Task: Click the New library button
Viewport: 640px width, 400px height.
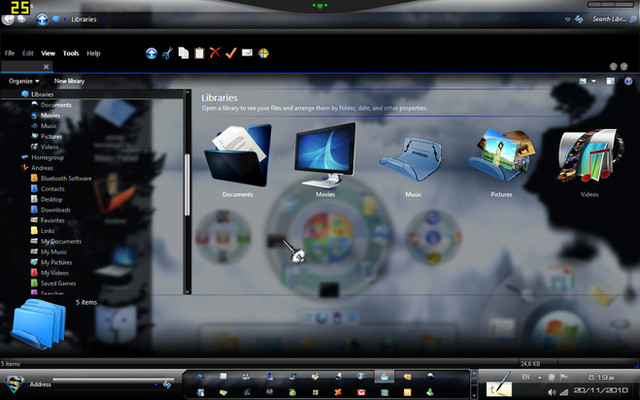Action: [x=69, y=81]
